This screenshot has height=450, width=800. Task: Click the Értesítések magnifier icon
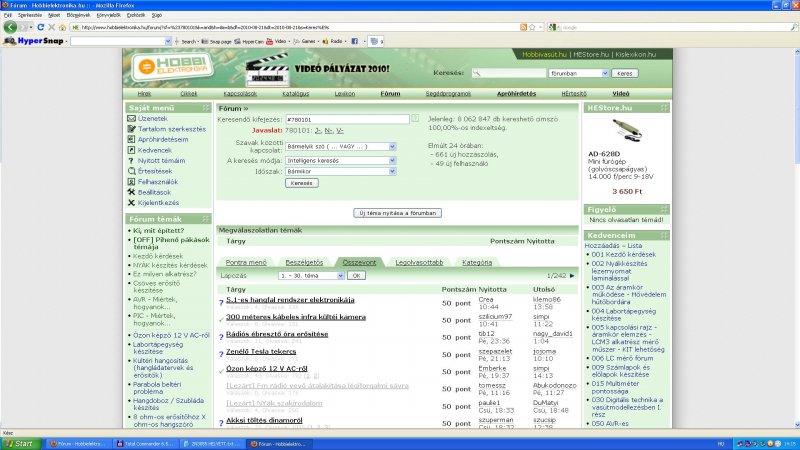pos(131,171)
